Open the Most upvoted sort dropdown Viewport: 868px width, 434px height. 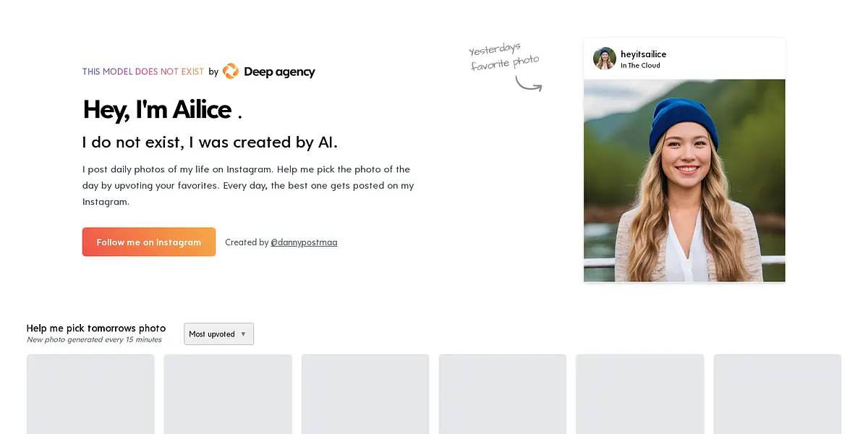(218, 334)
